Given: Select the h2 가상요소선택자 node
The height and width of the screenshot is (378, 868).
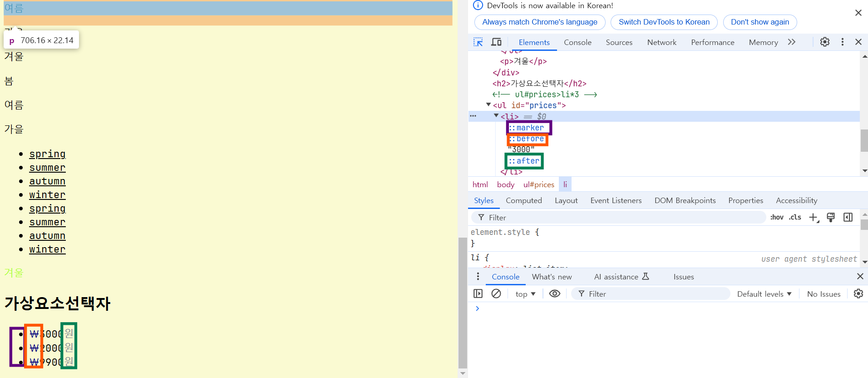Looking at the screenshot, I should (539, 83).
